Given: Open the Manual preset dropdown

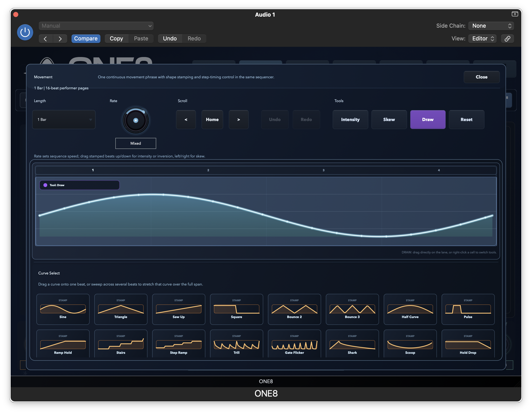Looking at the screenshot, I should click(96, 26).
